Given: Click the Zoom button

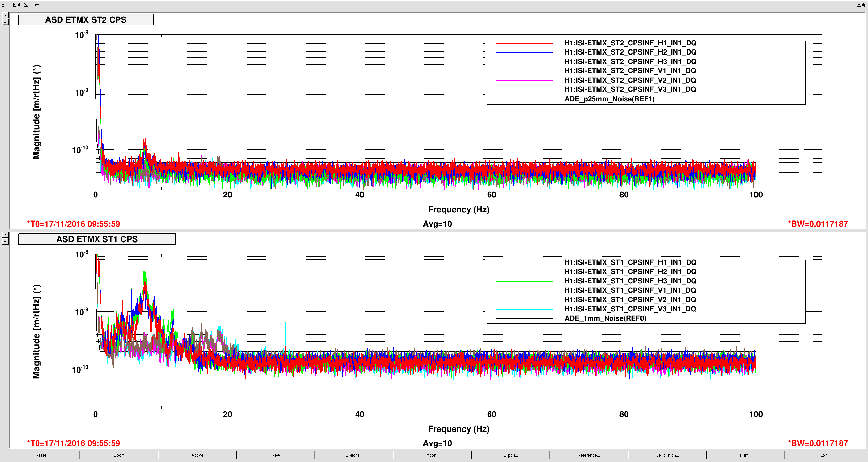Looking at the screenshot, I should 119,455.
